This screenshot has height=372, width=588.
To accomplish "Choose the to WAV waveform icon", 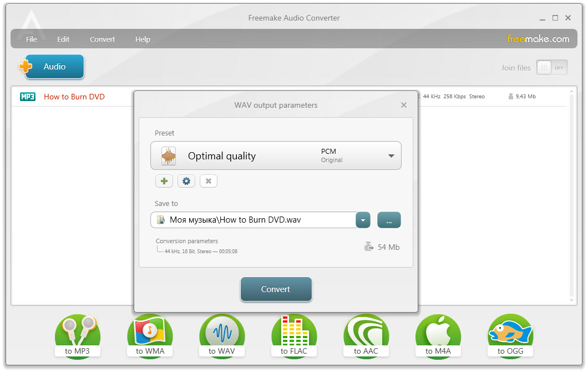I will [222, 336].
